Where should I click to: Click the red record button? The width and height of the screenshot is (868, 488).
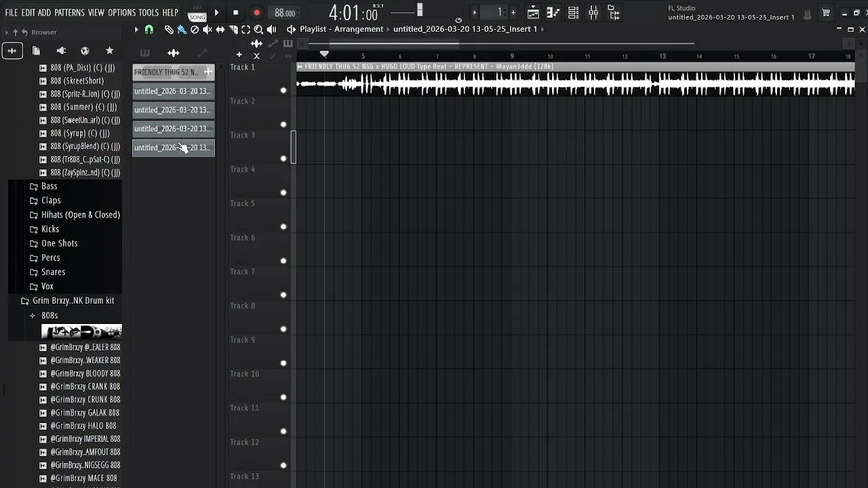click(x=256, y=13)
